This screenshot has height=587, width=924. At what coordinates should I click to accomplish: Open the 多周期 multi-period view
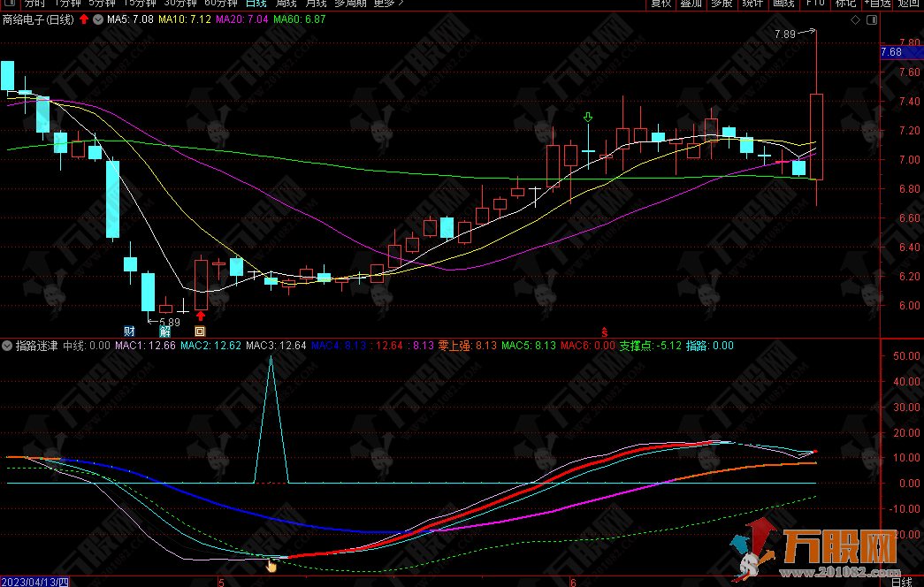(x=351, y=3)
